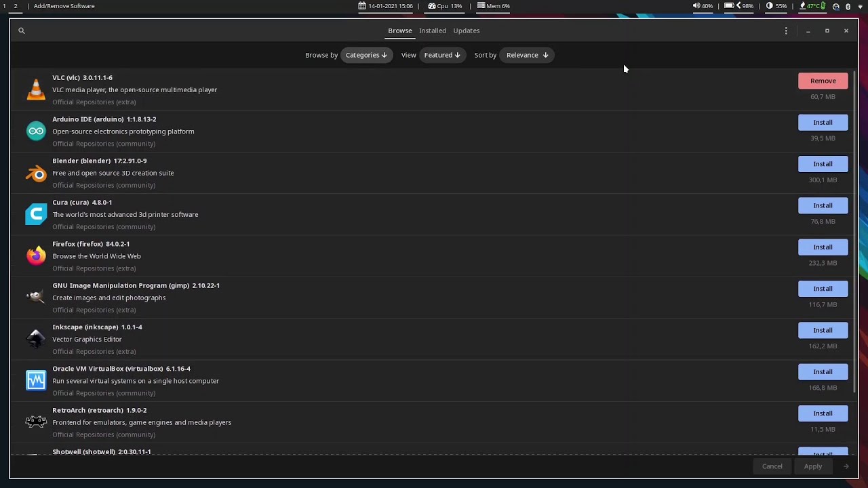Open the three-dot options menu
The width and height of the screenshot is (868, 488).
(786, 30)
